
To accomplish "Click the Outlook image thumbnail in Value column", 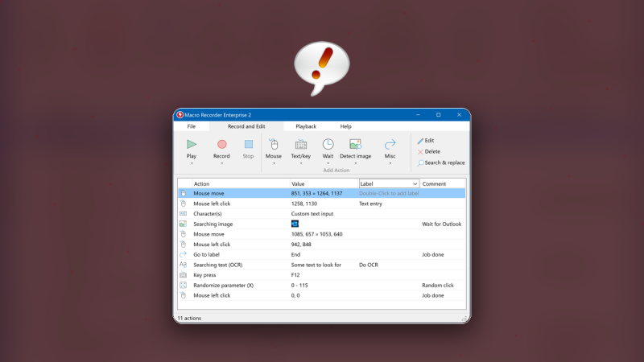I will click(x=295, y=224).
